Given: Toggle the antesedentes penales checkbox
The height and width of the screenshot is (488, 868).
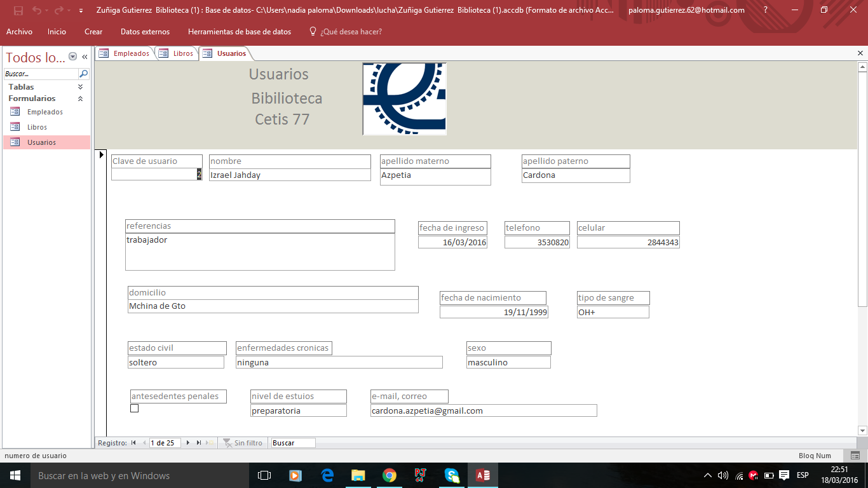Looking at the screenshot, I should click(134, 409).
